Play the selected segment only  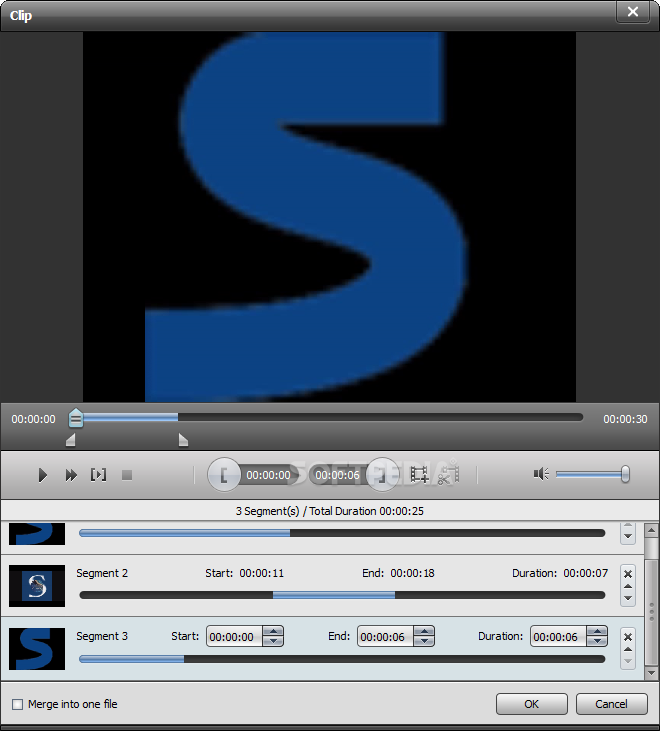point(98,475)
